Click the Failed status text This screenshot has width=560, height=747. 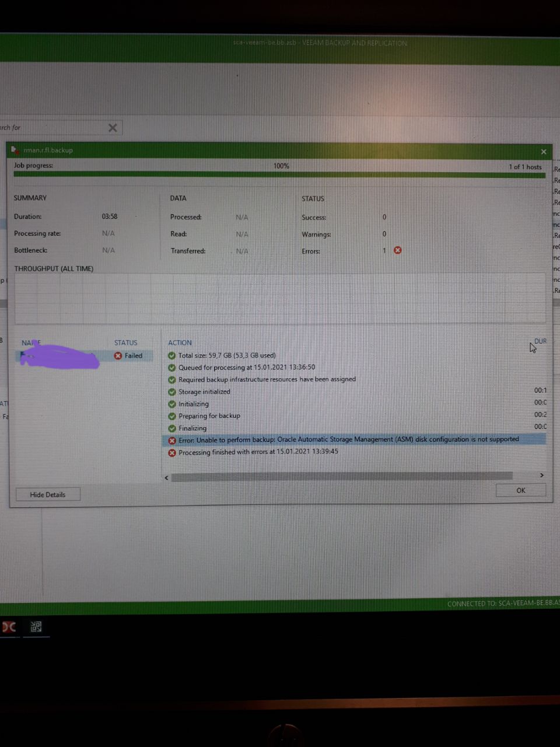pyautogui.click(x=134, y=355)
